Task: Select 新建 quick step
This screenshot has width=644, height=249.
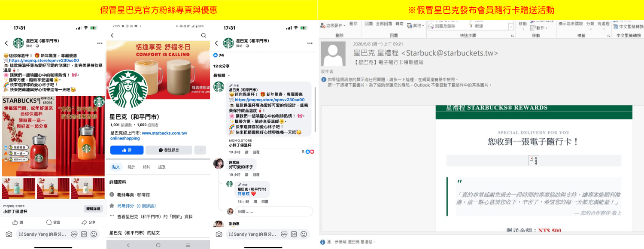Action: (476, 26)
